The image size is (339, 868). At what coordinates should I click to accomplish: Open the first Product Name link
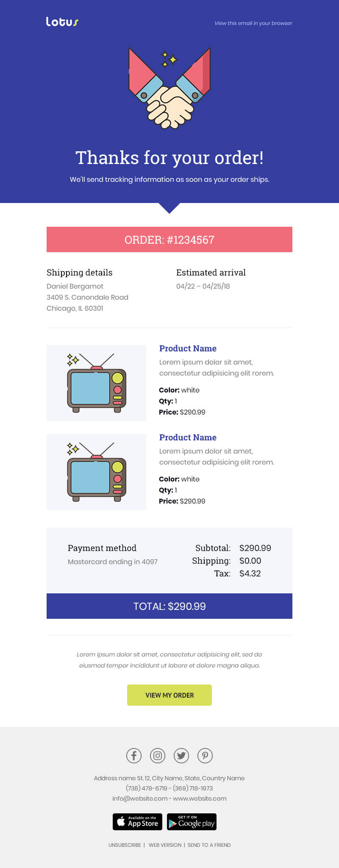(x=188, y=348)
